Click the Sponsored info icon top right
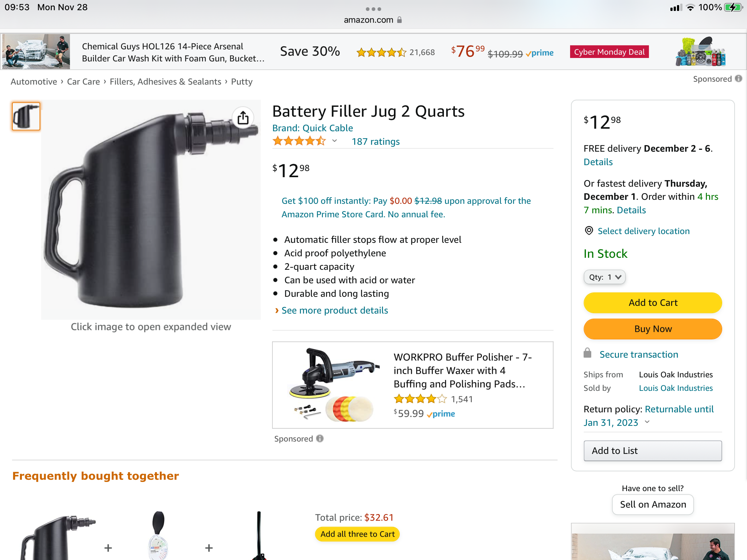 pos(739,79)
